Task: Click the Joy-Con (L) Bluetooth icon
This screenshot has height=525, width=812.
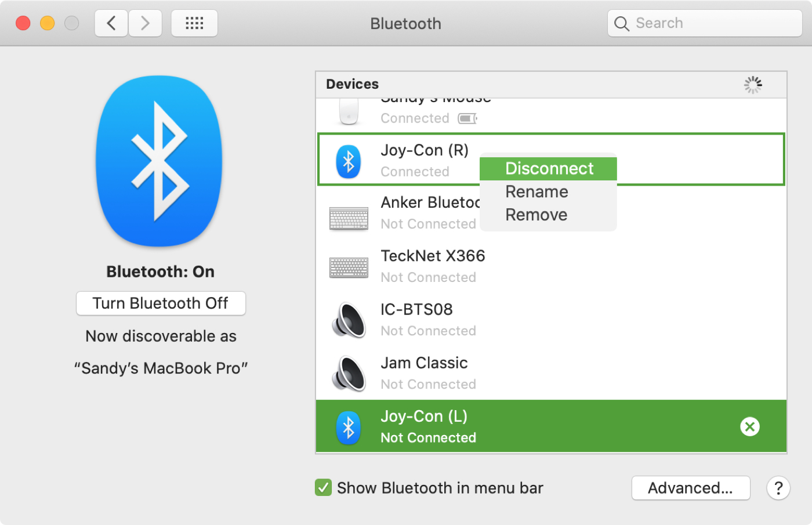Action: pyautogui.click(x=349, y=428)
